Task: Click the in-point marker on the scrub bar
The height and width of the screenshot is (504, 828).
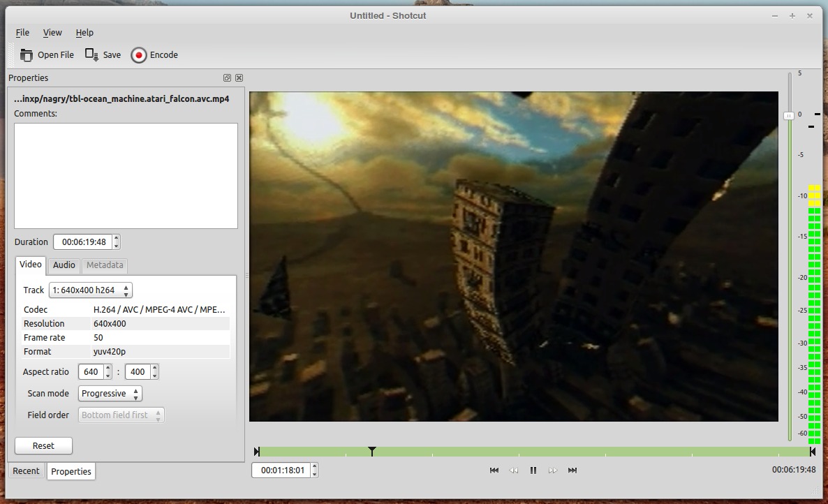Action: [257, 452]
